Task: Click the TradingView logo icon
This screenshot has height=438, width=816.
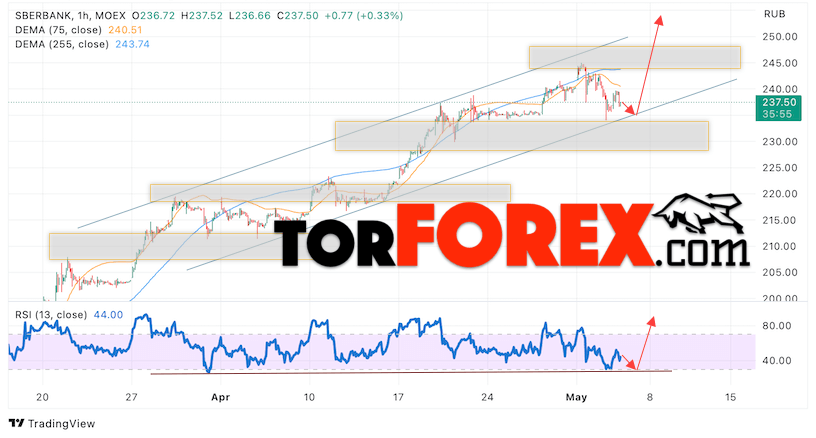Action: tap(17, 423)
